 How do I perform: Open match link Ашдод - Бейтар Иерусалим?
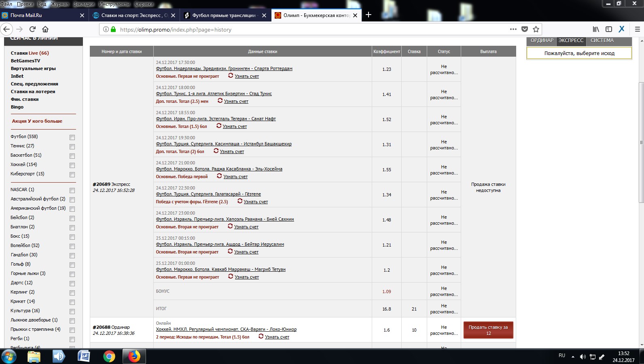coord(220,244)
